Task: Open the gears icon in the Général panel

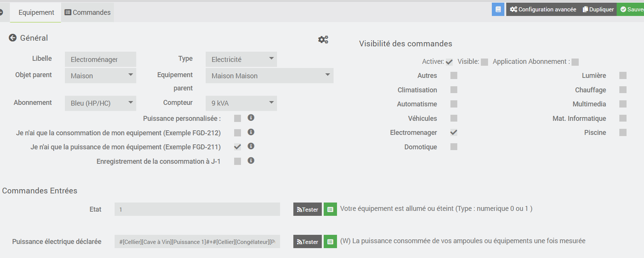Action: (323, 40)
